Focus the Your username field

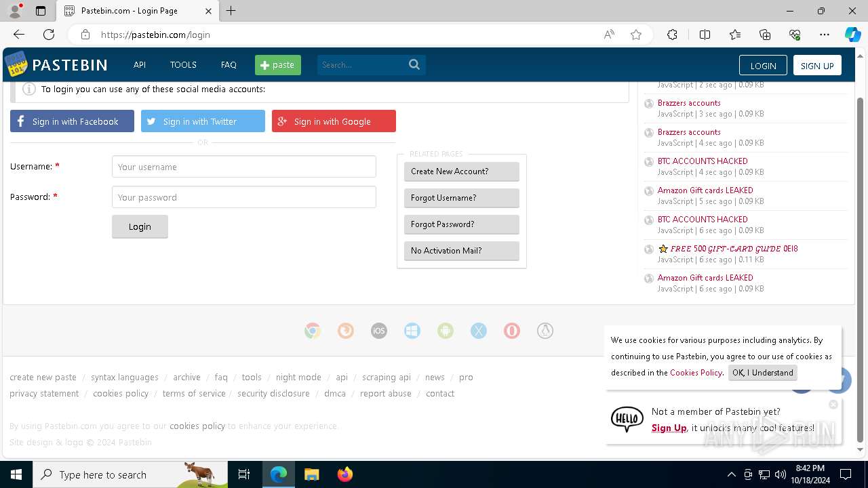[244, 167]
